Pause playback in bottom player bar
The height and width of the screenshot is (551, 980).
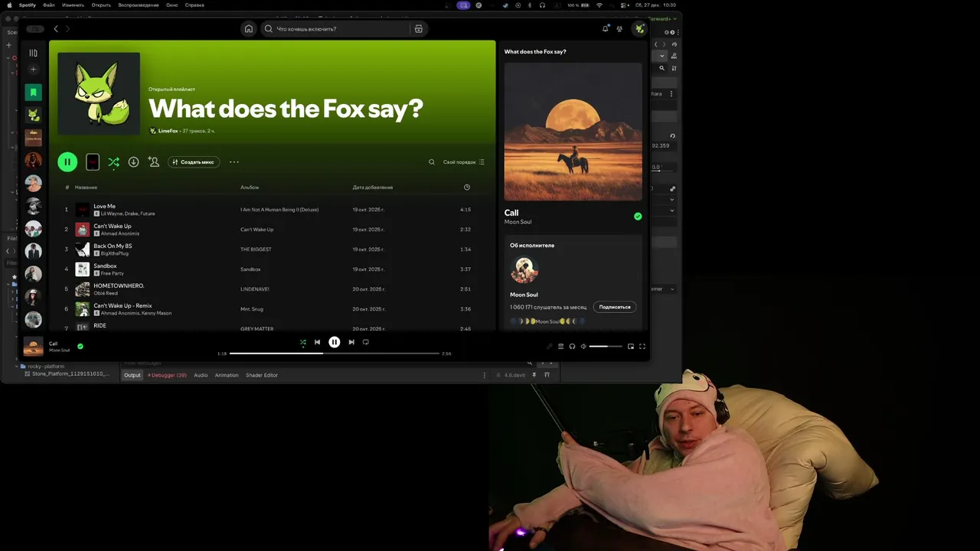click(x=335, y=342)
